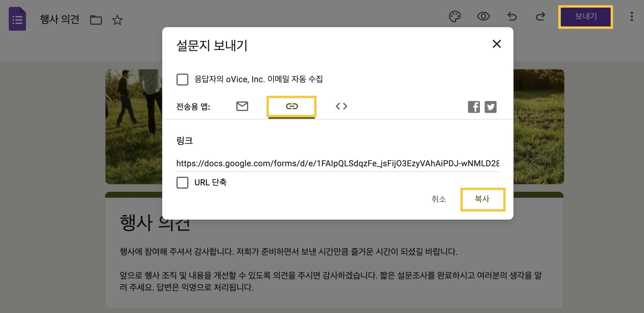The width and height of the screenshot is (644, 313).
Task: Click the Google Forms home icon
Action: click(x=17, y=19)
